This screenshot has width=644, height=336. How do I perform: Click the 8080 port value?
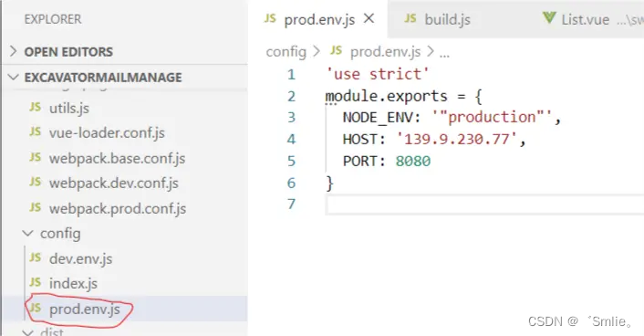(413, 162)
